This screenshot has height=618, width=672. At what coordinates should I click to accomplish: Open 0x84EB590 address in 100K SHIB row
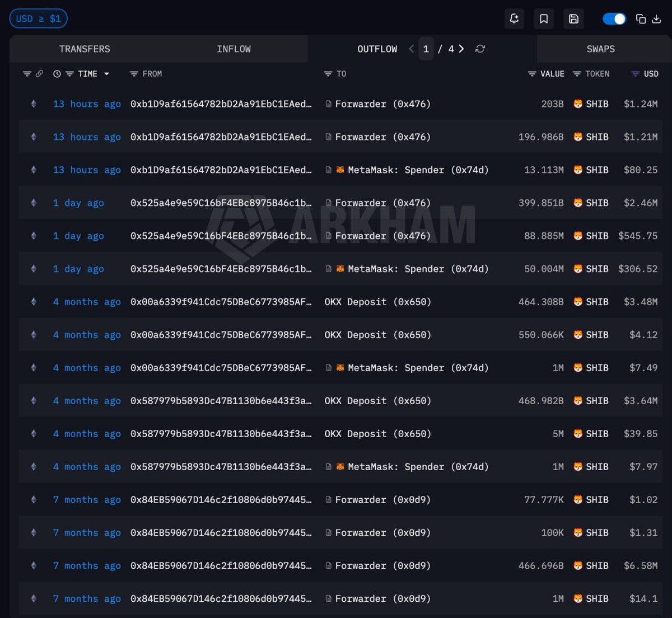point(221,533)
